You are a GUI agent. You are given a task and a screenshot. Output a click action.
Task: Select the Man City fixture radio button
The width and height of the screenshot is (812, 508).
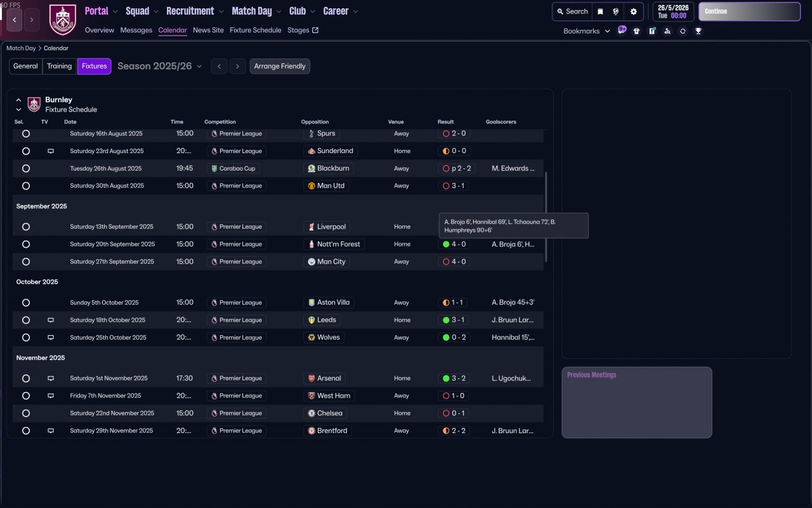pos(26,262)
